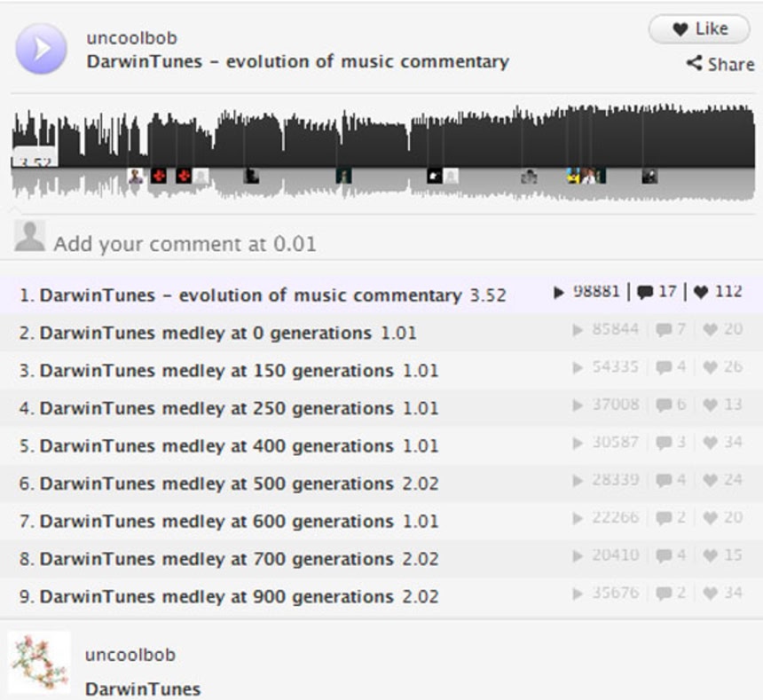Choose track 6 medley at 500 generations
Viewport: 763px width, 700px height.
tap(216, 484)
